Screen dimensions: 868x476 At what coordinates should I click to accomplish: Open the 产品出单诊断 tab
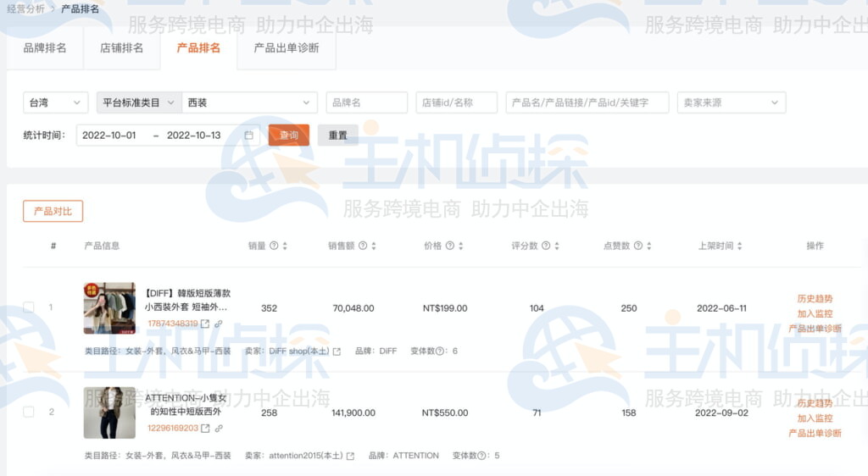pyautogui.click(x=287, y=48)
